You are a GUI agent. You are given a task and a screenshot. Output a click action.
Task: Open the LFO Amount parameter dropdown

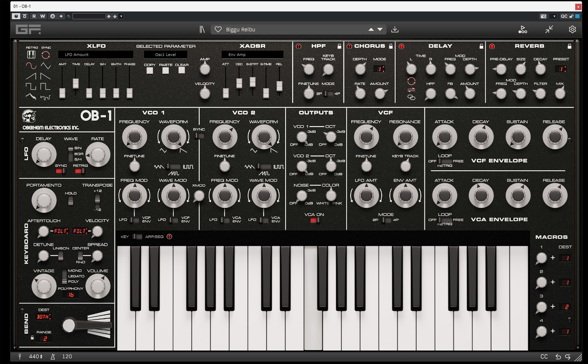pos(96,55)
